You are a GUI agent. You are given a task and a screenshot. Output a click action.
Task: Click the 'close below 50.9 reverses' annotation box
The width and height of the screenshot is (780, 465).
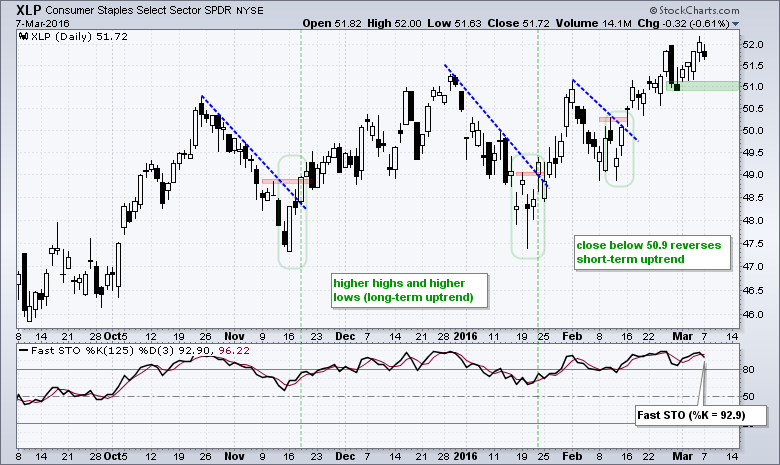(653, 252)
